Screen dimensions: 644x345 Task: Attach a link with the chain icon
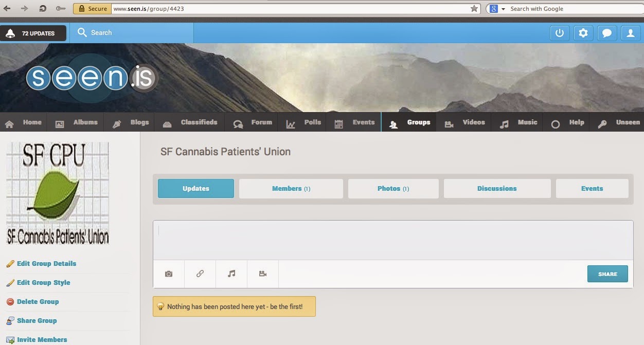pos(200,274)
